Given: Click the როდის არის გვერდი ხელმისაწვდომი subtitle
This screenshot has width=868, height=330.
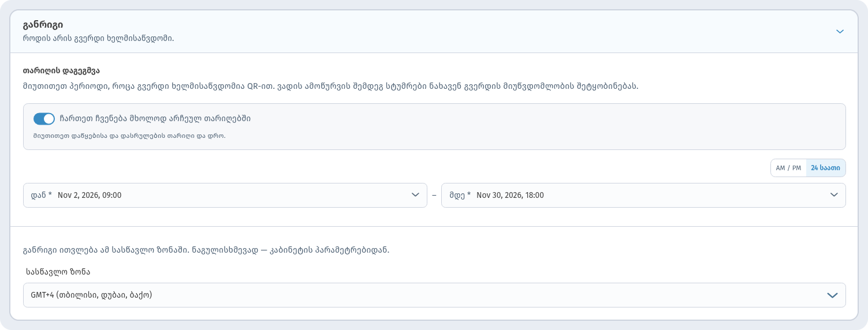Looking at the screenshot, I should (x=98, y=38).
